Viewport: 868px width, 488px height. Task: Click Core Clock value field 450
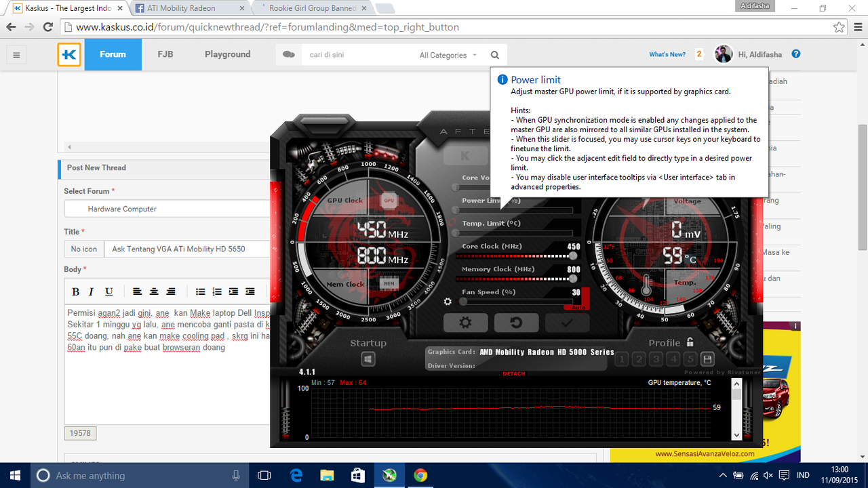(574, 247)
